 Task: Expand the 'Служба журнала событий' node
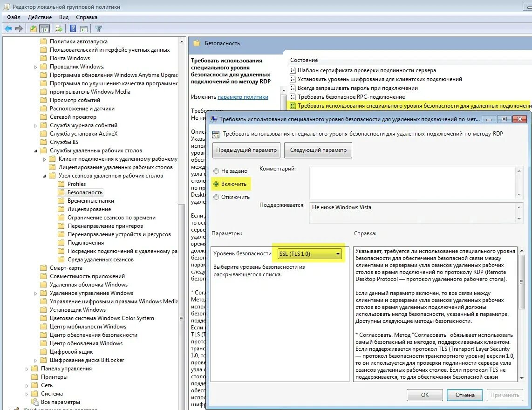coord(35,126)
